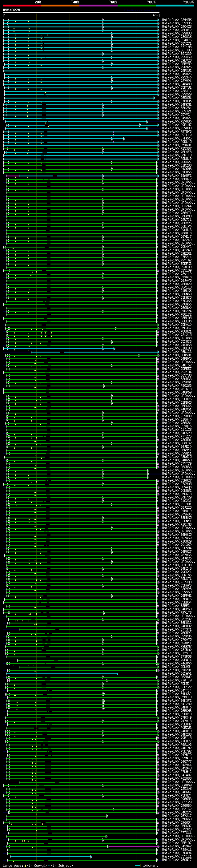Image resolution: width=197 pixels, height=868 pixels.
Task: Select UniRef100_Q6Y217 row label
Action: tap(177, 816)
